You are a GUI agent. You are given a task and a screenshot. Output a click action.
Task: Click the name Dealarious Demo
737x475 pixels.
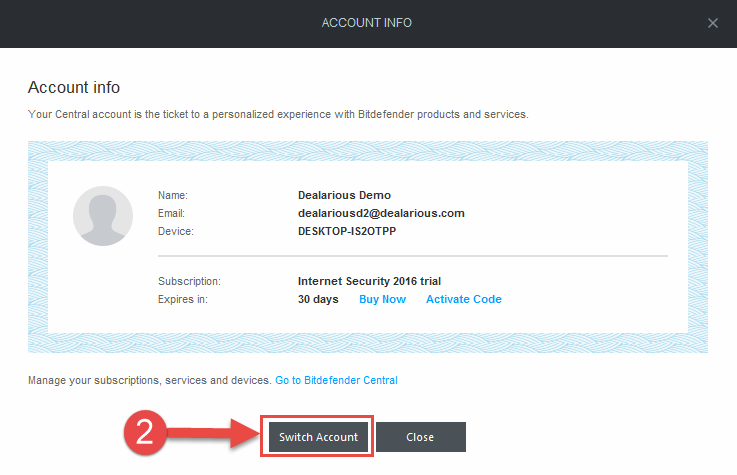345,195
